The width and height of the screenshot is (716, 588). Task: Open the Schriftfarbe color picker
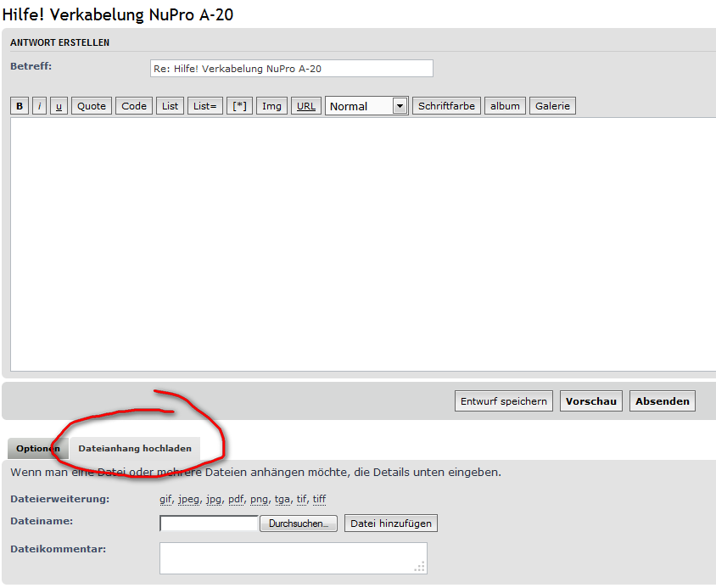pyautogui.click(x=447, y=106)
